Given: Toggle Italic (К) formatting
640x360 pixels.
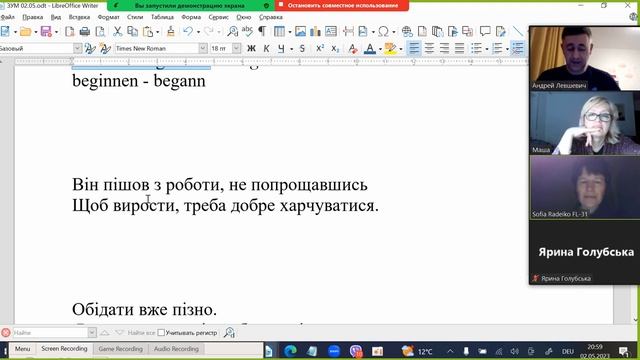Looking at the screenshot, I should point(266,49).
